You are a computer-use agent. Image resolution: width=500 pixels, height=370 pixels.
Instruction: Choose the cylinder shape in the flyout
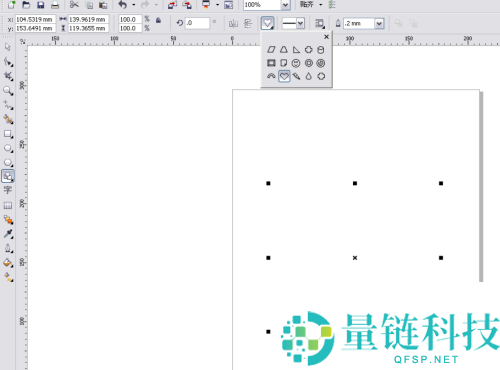point(321,50)
